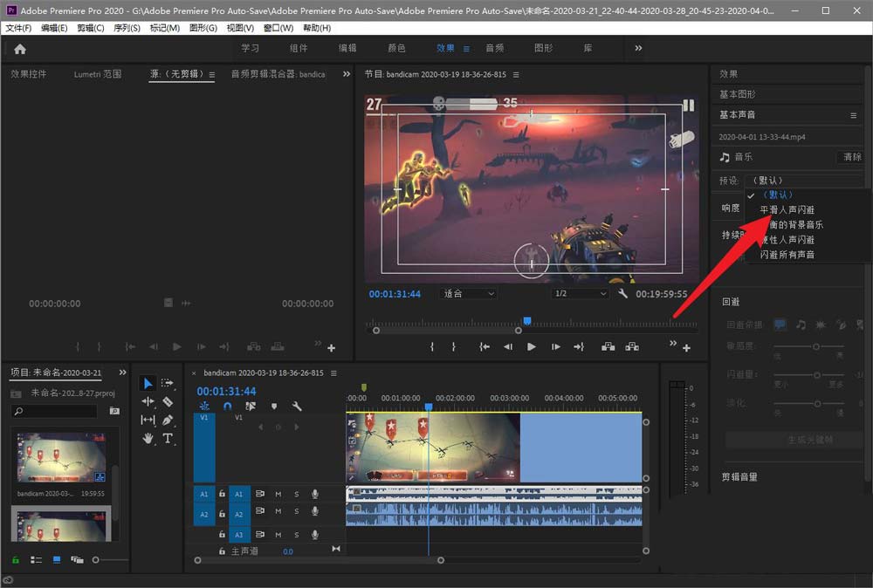Choose 闪避所有声音 from the preset list

(787, 254)
